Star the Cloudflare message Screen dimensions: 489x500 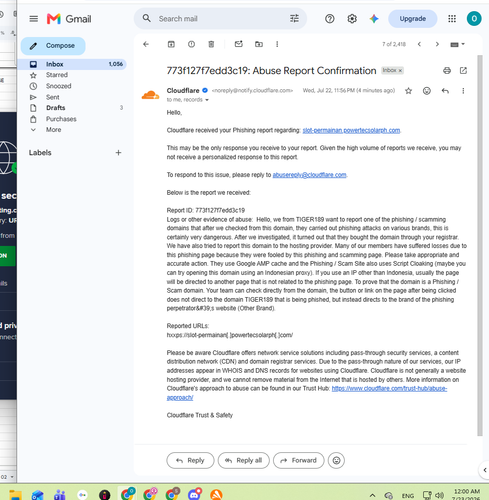coord(408,91)
